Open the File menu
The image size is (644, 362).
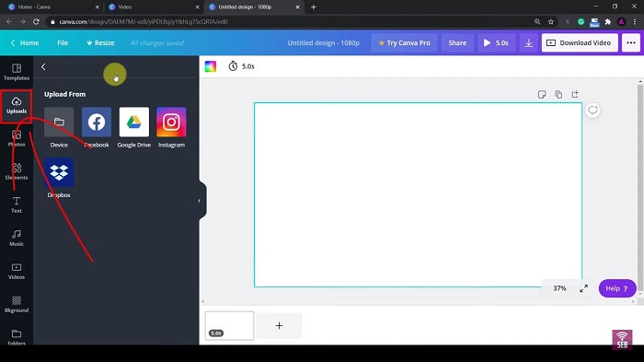coord(63,42)
